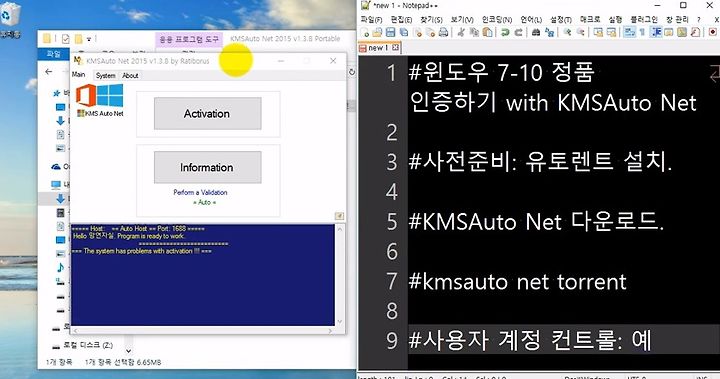Start macro recording with red dot icon
Image resolution: width=720 pixels, height=379 pixels.
713,32
